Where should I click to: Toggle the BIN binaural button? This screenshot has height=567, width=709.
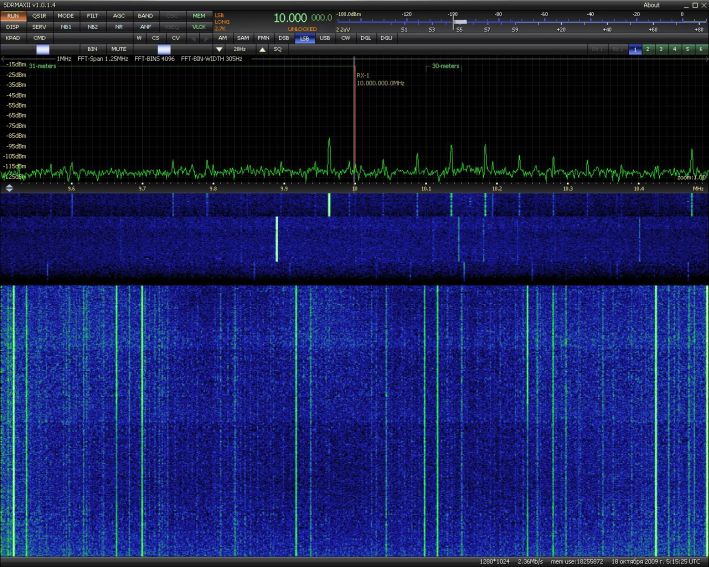coord(92,49)
